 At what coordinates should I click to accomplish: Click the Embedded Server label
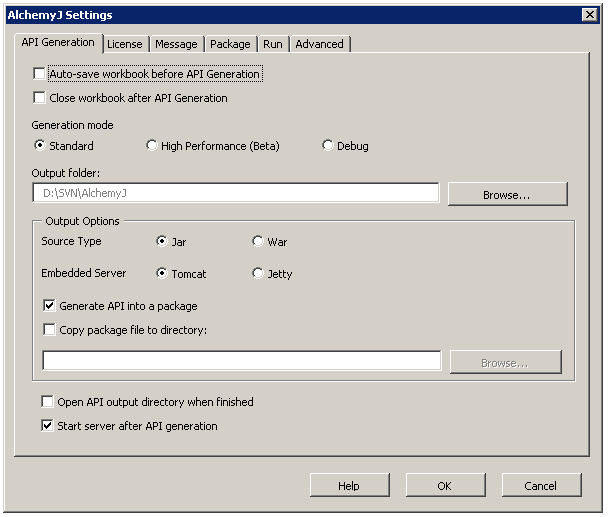[84, 273]
